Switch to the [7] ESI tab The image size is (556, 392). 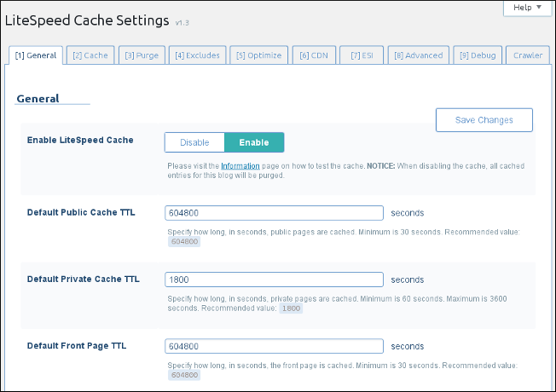click(x=362, y=55)
